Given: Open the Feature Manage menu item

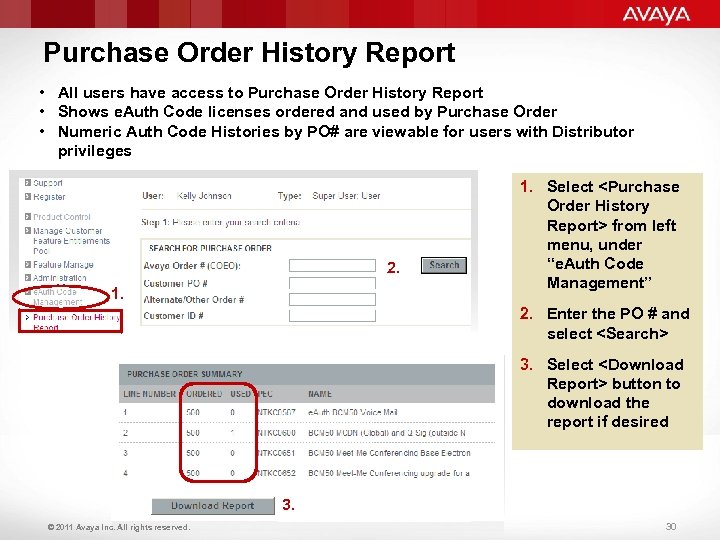Looking at the screenshot, I should pos(63,264).
